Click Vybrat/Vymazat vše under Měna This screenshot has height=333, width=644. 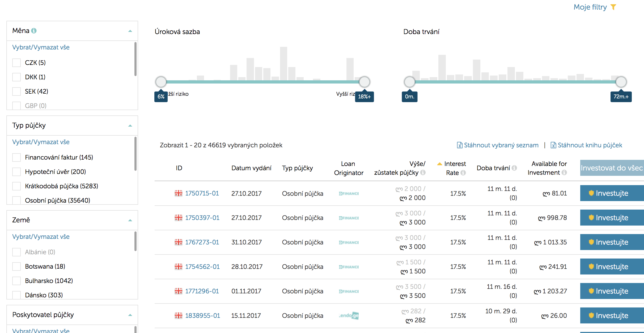(41, 47)
